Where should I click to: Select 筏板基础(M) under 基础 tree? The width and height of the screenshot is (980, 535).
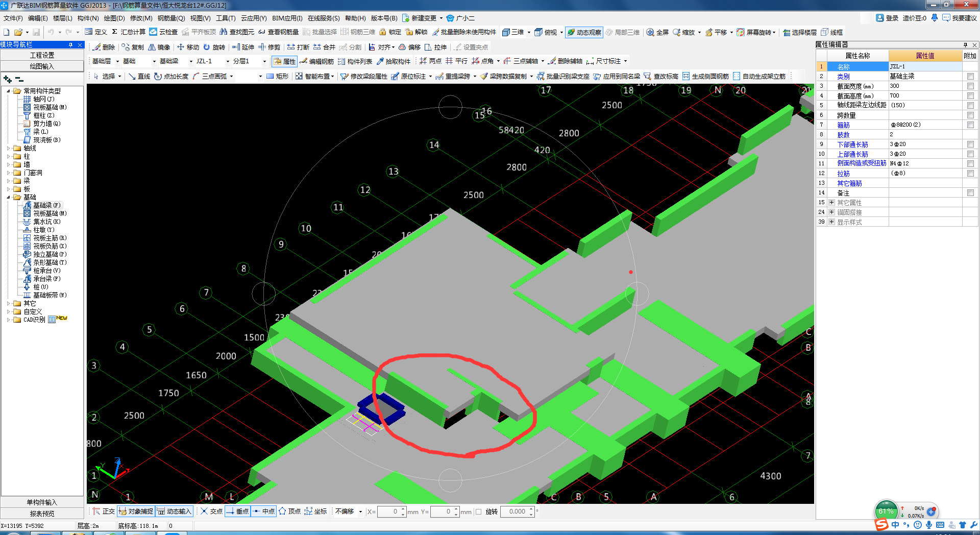coord(45,213)
